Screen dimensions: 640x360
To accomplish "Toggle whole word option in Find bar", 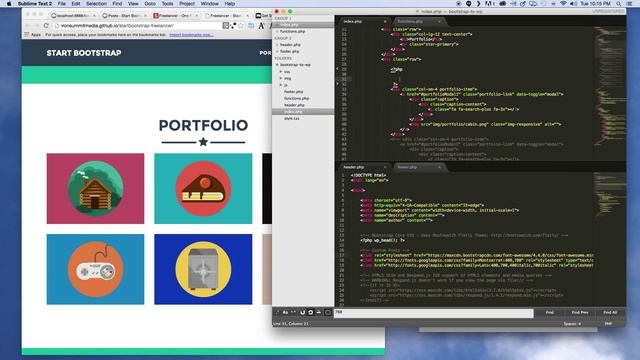I will tap(293, 312).
